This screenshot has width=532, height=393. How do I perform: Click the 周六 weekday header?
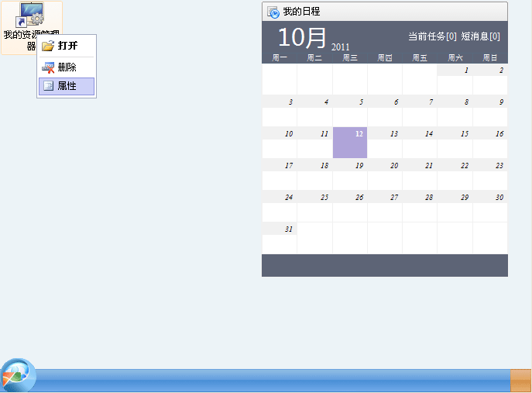(455, 58)
